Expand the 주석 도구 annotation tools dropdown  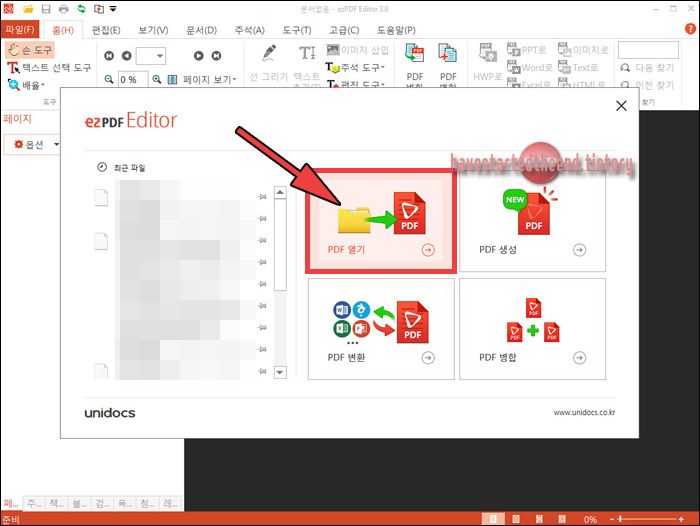point(355,67)
